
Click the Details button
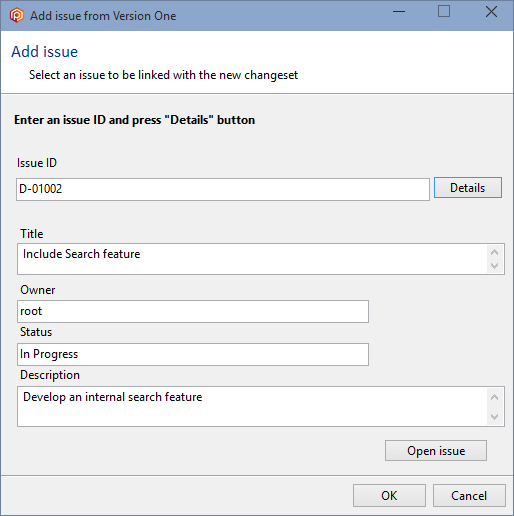[468, 188]
